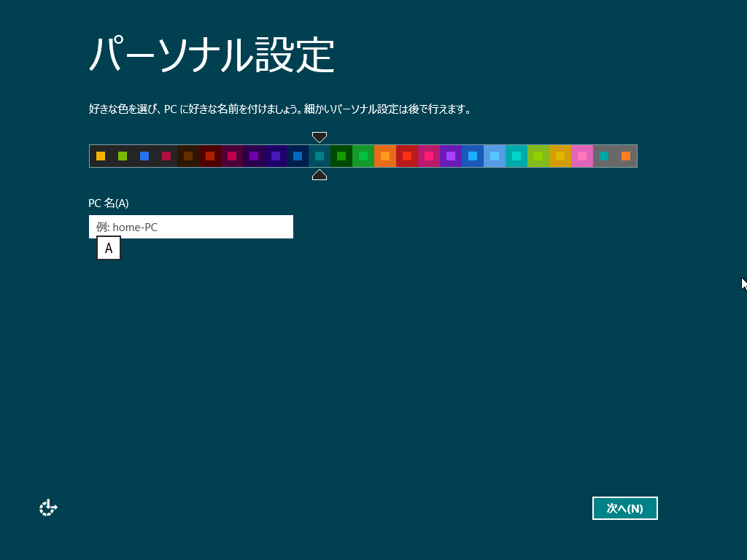Choose gray swatch with teal accent

click(604, 156)
